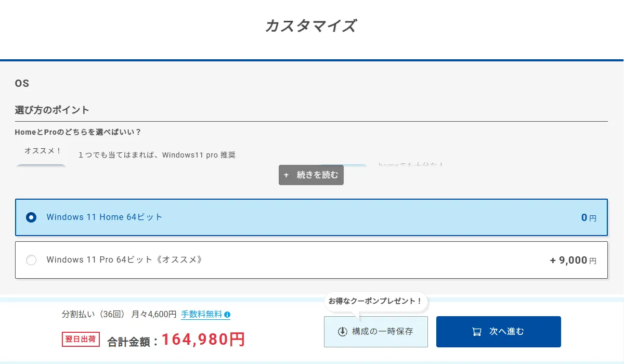Click the +9,000円 price on Pro option

[573, 260]
